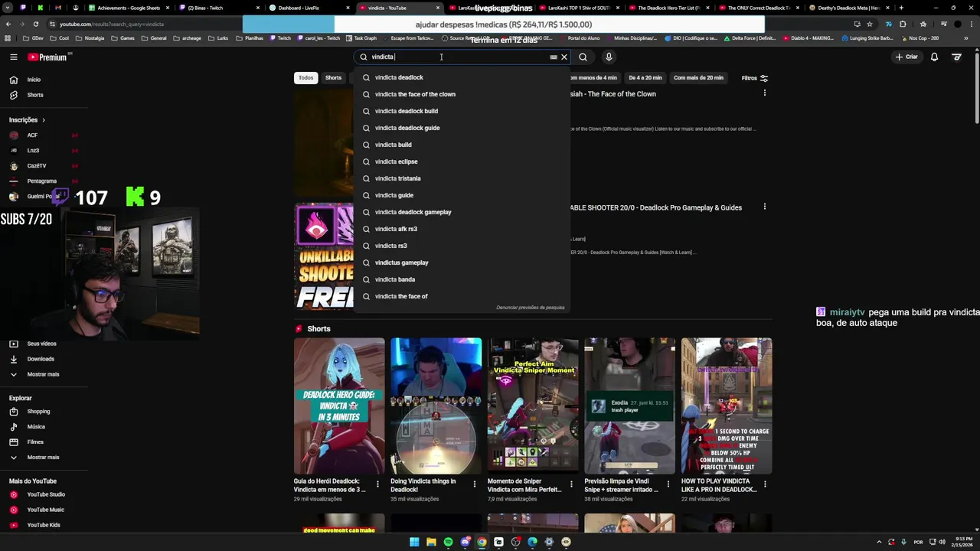Open 'Perfect Aim Vindicta Sniper Moment' short thumbnail
The width and height of the screenshot is (980, 551).
pos(533,406)
